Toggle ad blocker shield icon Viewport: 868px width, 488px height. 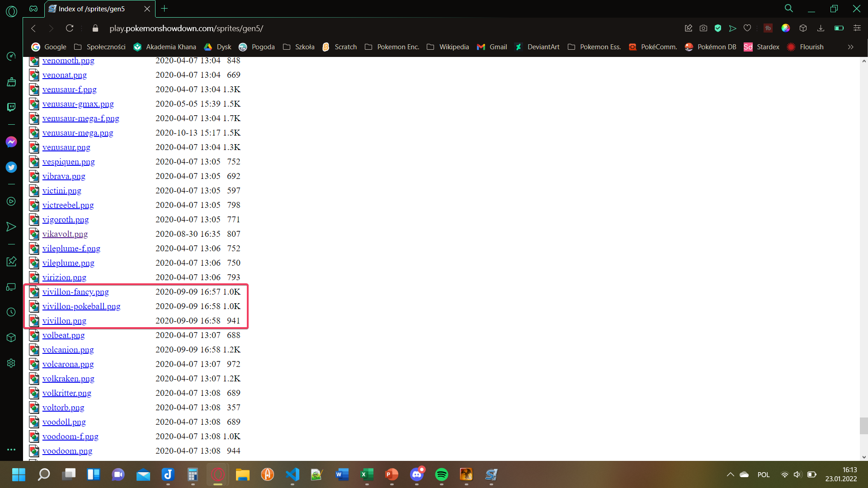pyautogui.click(x=717, y=28)
